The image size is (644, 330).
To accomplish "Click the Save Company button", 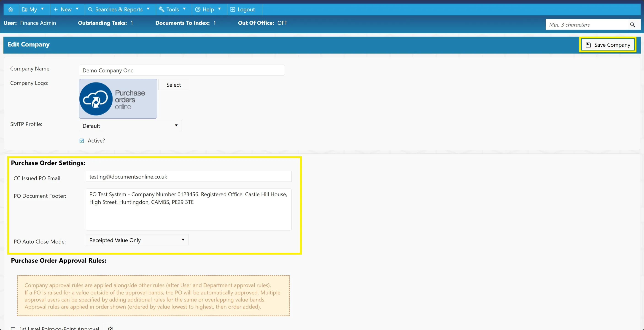I will 608,45.
